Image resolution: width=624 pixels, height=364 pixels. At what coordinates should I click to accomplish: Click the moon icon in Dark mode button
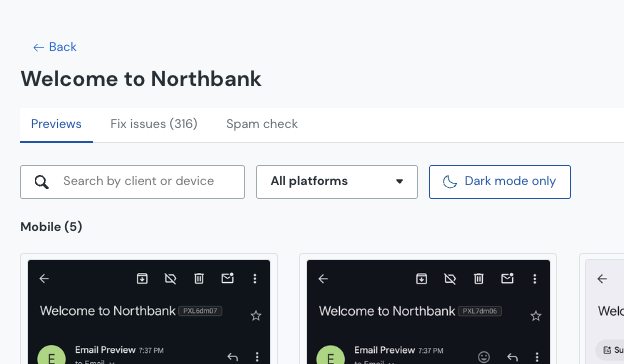pyautogui.click(x=450, y=182)
